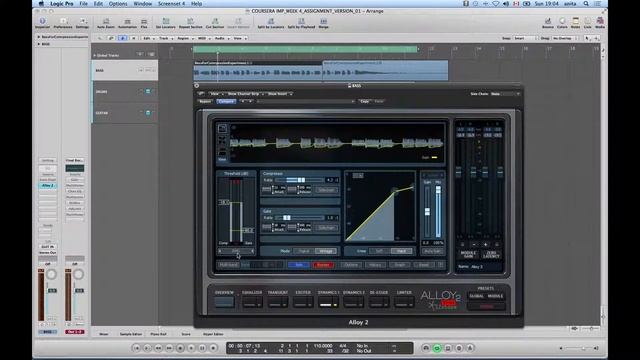The height and width of the screenshot is (360, 640).
Task: Click the Options button in Alloy 2
Action: tap(351, 265)
